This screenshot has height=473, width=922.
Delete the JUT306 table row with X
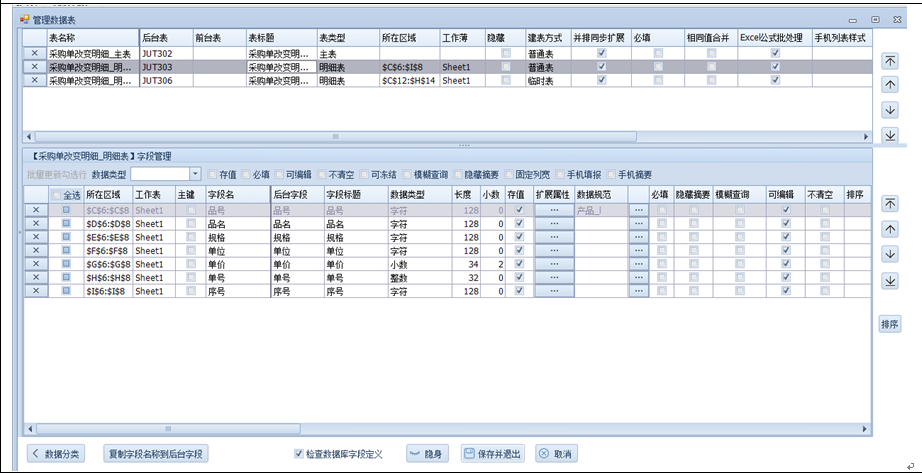[34, 80]
